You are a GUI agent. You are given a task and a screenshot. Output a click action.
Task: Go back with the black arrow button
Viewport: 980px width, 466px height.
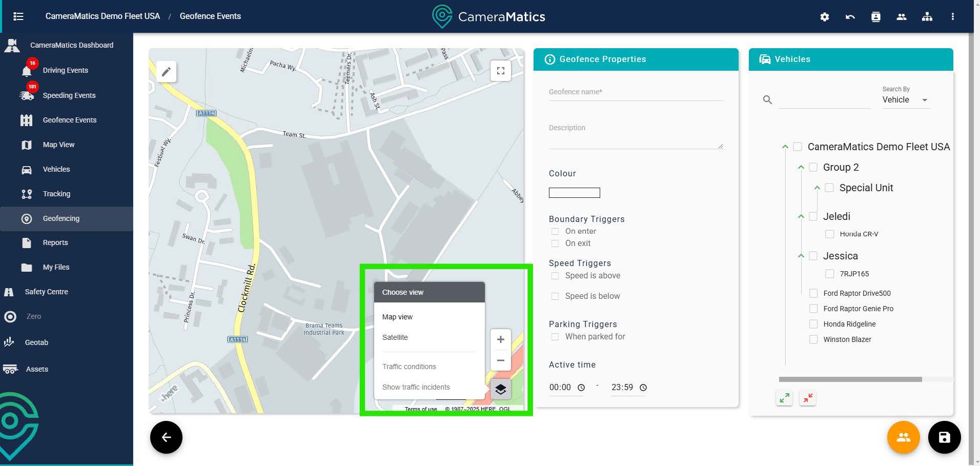click(166, 437)
